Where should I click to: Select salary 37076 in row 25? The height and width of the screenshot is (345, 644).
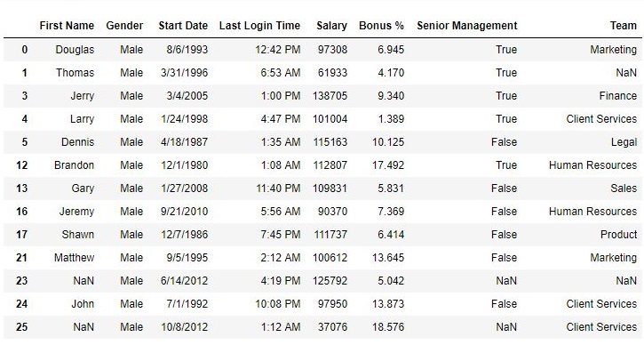coord(333,327)
